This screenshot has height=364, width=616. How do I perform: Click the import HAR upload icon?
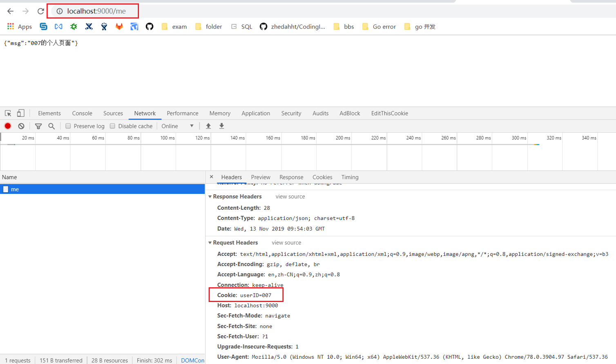208,126
